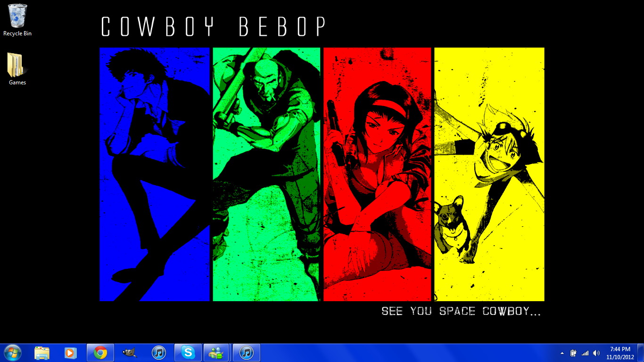Open Windows Media Player from taskbar
This screenshot has height=362, width=644.
pos(70,353)
